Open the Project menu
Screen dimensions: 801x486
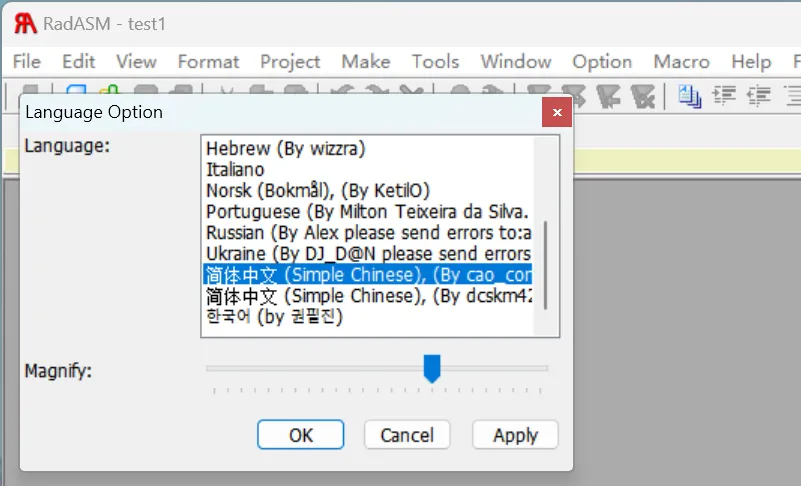290,62
